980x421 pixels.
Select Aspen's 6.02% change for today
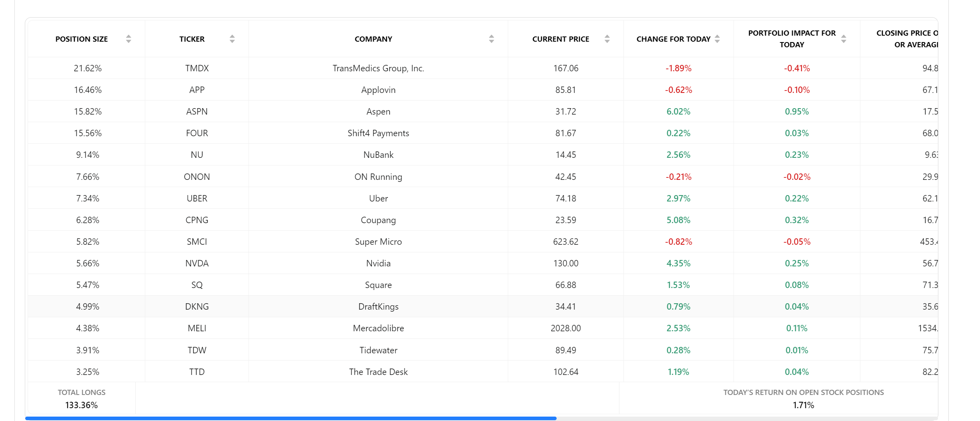point(678,112)
